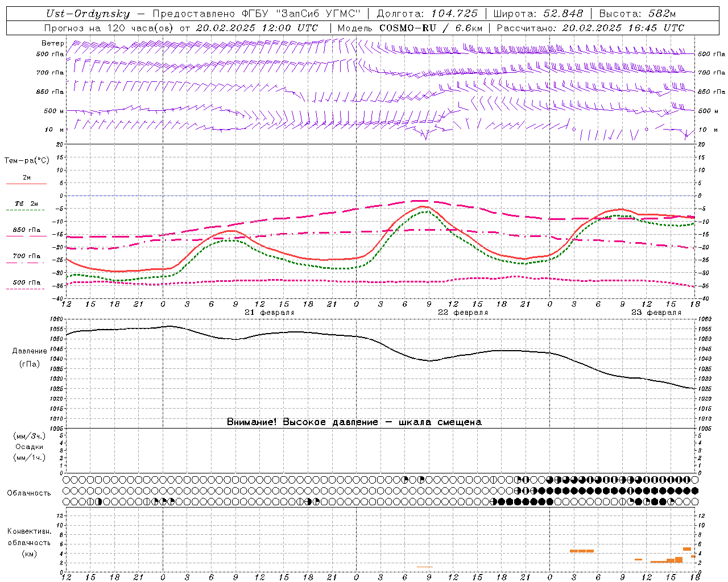728x582 pixels.
Task: Select the Модель COSMO-RU / 6.6км label
Action: (410, 28)
